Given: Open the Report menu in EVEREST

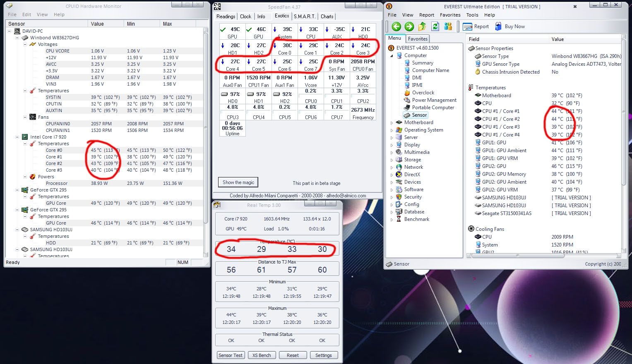Looking at the screenshot, I should [426, 15].
